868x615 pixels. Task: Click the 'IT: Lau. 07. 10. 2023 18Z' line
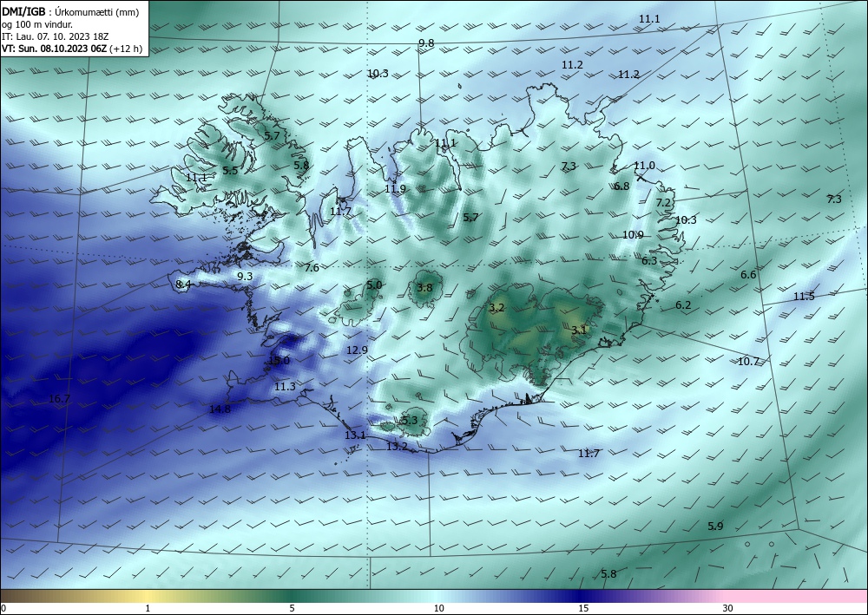pyautogui.click(x=55, y=36)
